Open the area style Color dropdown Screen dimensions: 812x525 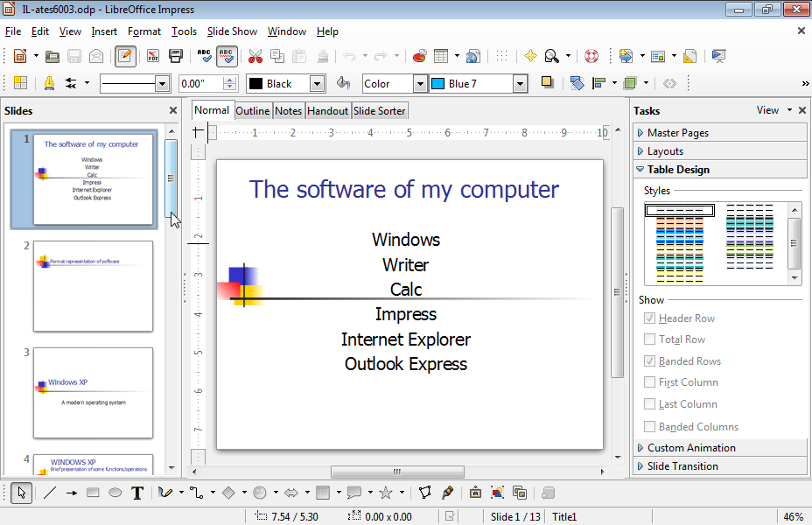pyautogui.click(x=421, y=83)
